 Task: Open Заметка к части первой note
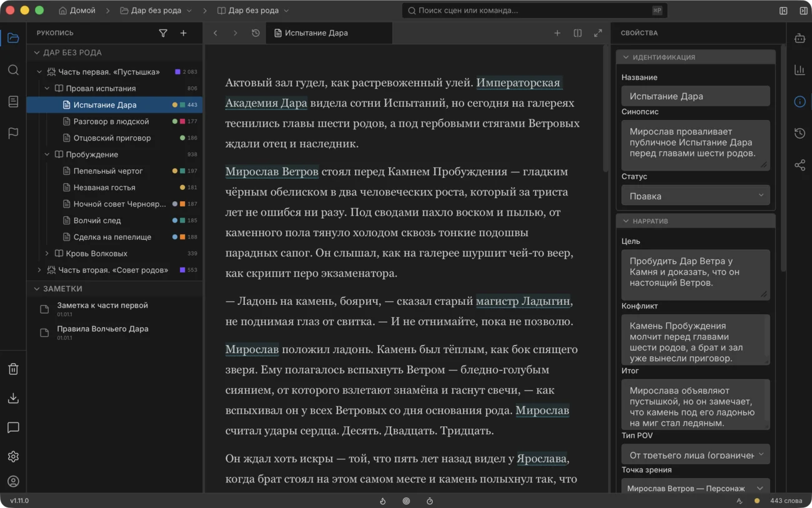pos(115,309)
